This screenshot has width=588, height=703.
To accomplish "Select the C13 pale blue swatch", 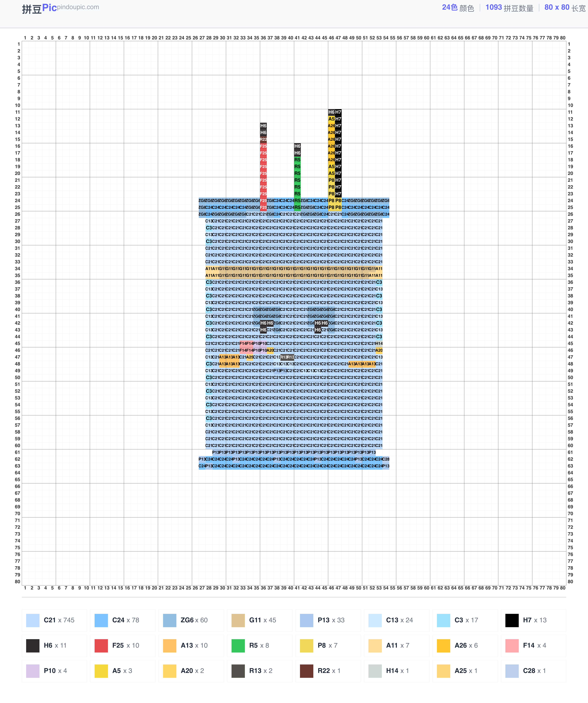I will (375, 620).
